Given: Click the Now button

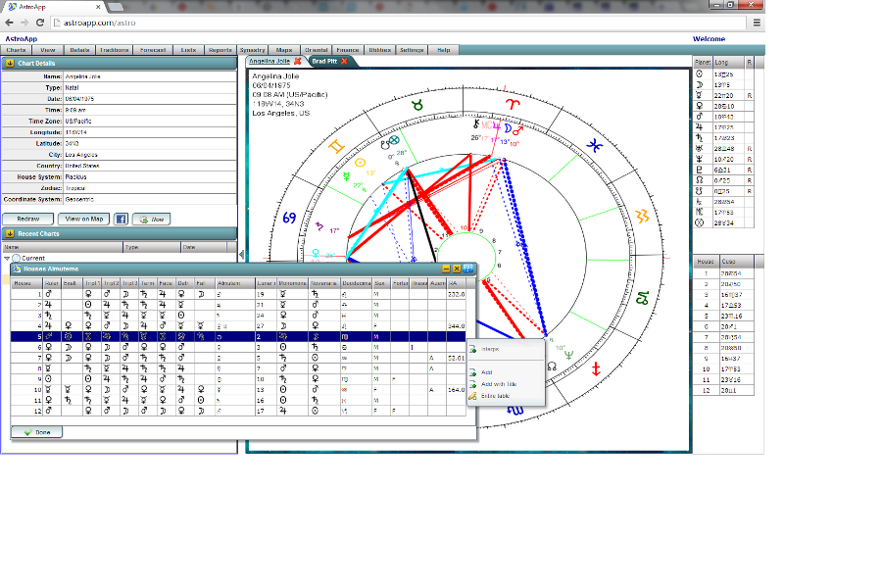Looking at the screenshot, I should pyautogui.click(x=150, y=219).
